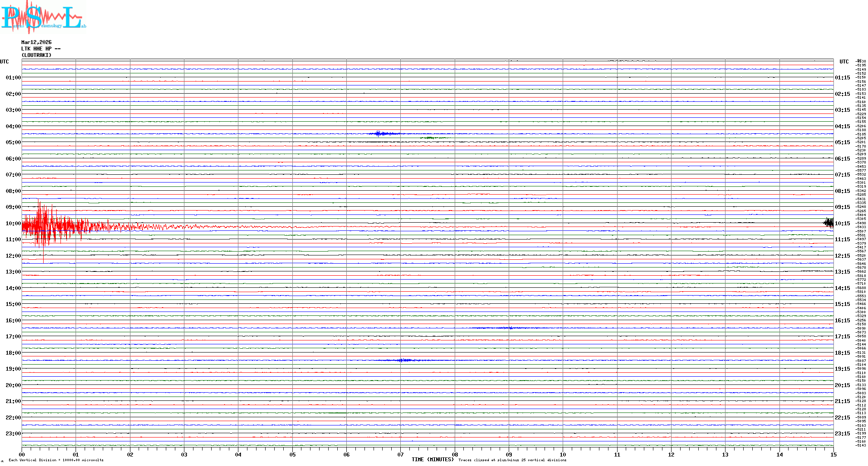Click the left UTC axis label
This screenshot has width=868, height=466.
pos(4,62)
